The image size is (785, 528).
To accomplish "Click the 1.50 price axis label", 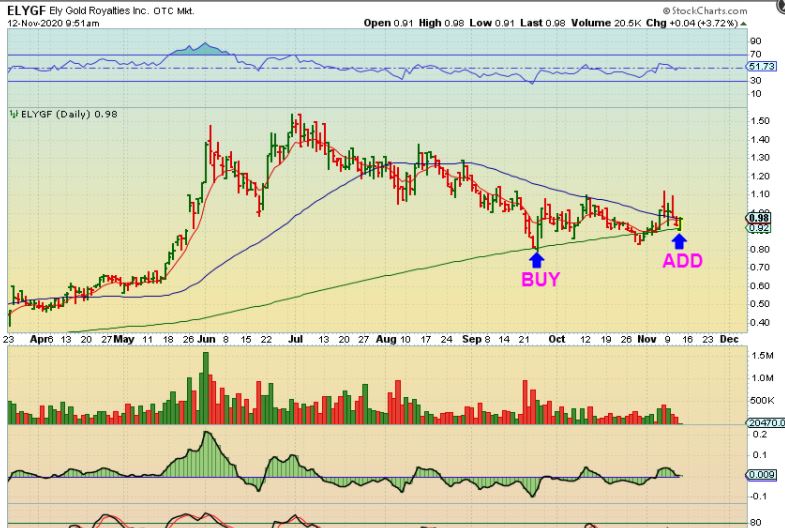I will coord(760,121).
